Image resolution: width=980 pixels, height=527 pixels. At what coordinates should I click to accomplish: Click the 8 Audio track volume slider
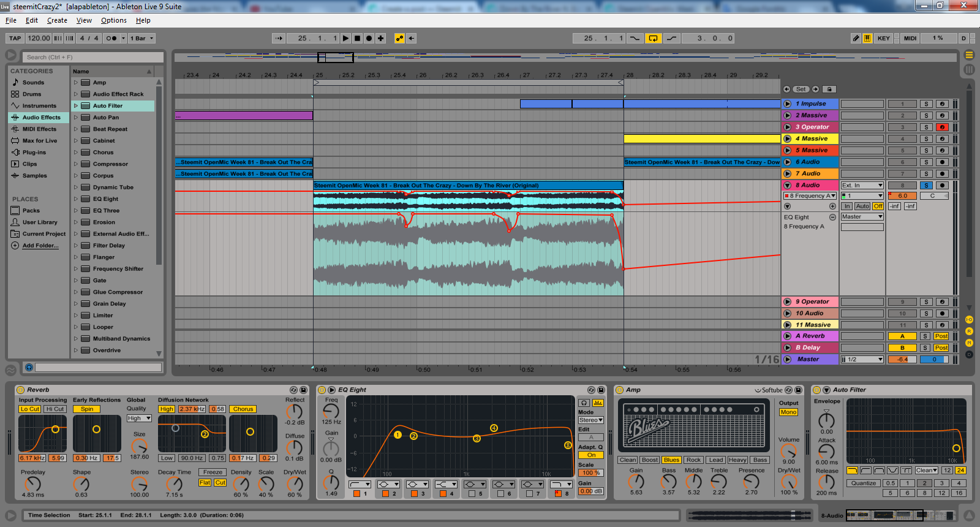[x=902, y=195]
